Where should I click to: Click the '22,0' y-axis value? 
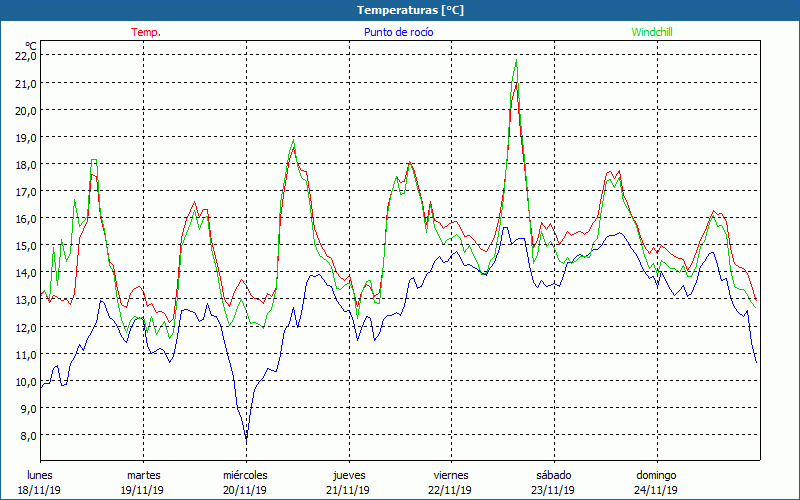[26, 56]
